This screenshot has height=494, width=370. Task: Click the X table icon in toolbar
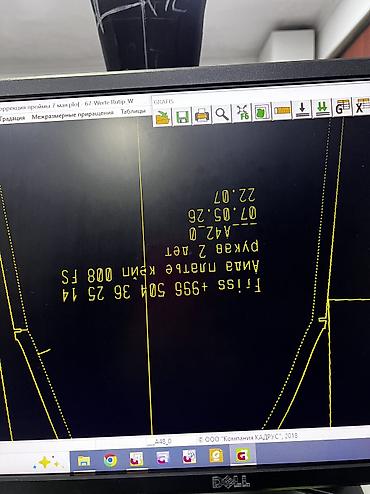click(x=362, y=106)
